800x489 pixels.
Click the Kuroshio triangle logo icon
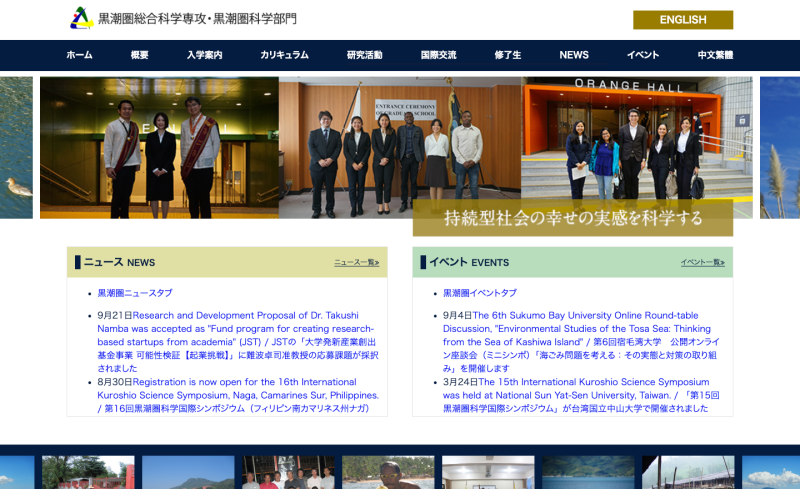click(82, 18)
